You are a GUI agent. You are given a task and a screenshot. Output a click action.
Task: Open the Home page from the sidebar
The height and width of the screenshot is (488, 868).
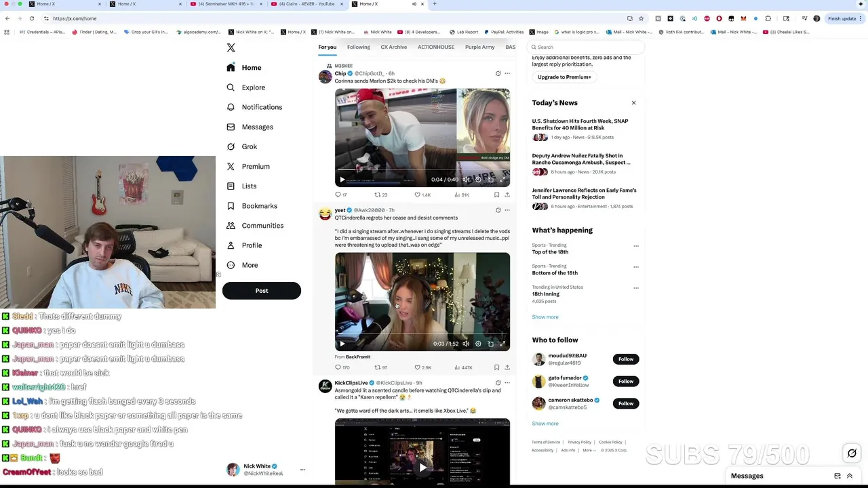click(244, 68)
